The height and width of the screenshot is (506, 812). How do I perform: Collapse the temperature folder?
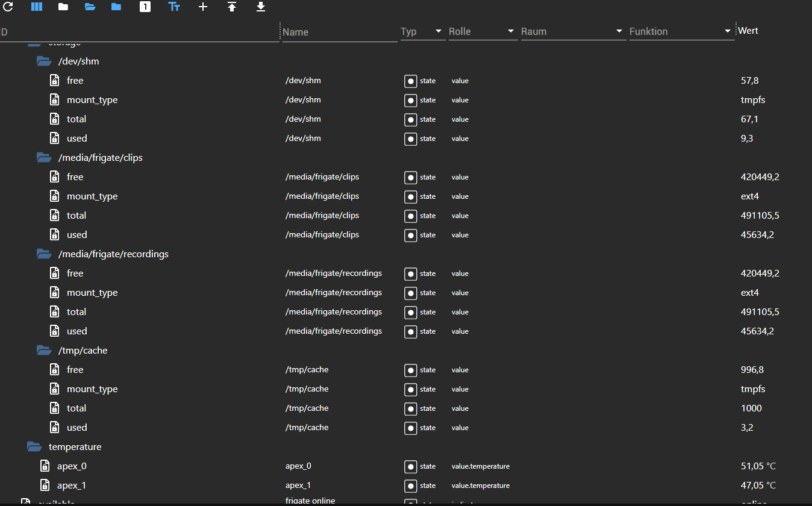(x=34, y=447)
